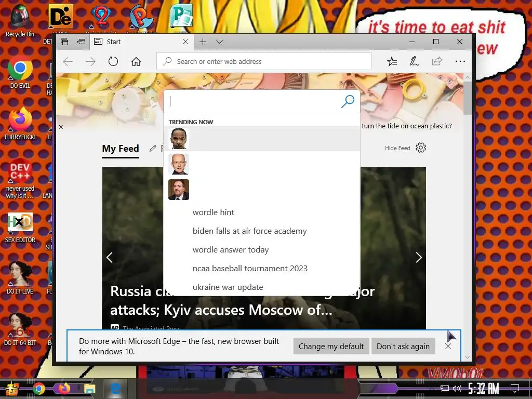Open the HxD SEX EDITOR desktop shortcut
This screenshot has height=399, width=532.
20,228
